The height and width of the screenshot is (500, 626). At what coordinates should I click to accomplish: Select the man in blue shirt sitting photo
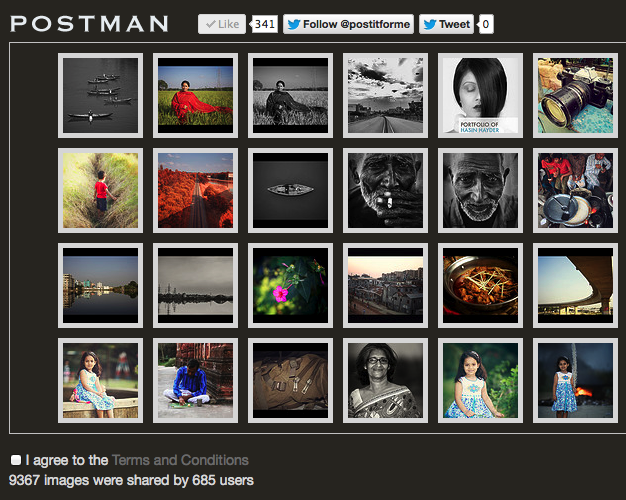[x=195, y=381]
